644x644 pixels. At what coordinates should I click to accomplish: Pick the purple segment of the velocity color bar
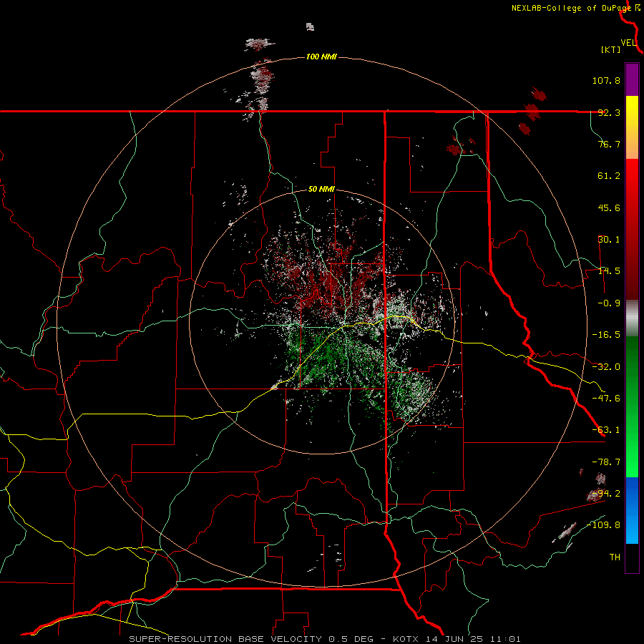(x=632, y=79)
